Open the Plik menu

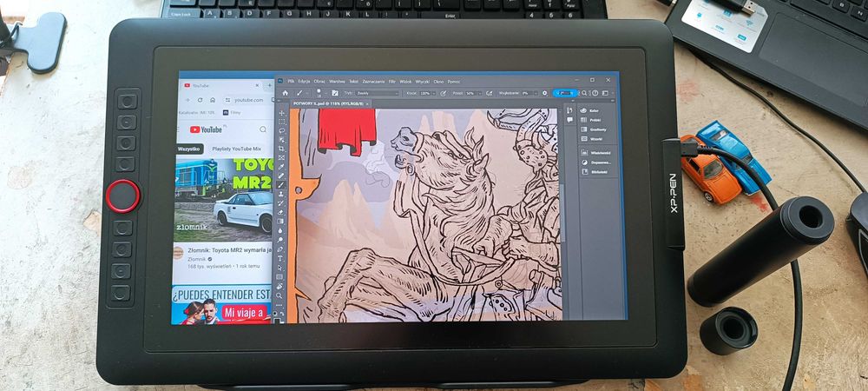tap(291, 82)
